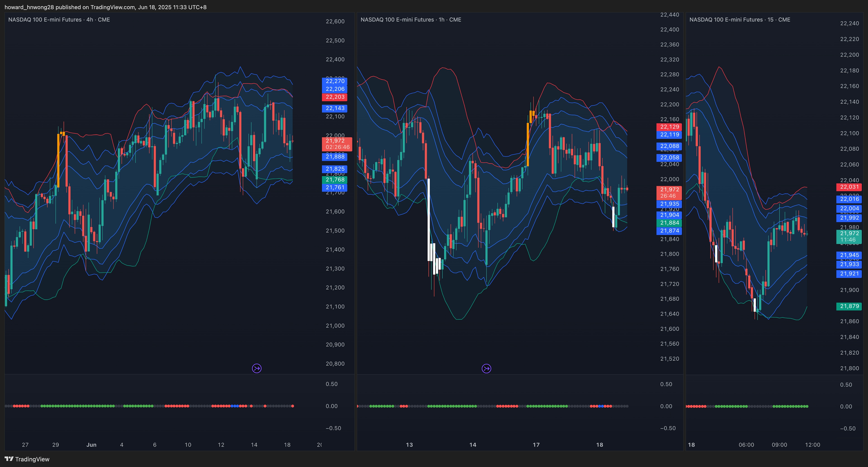The image size is (868, 467).
Task: Click the Jun label on the 4h time axis
Action: tap(91, 445)
